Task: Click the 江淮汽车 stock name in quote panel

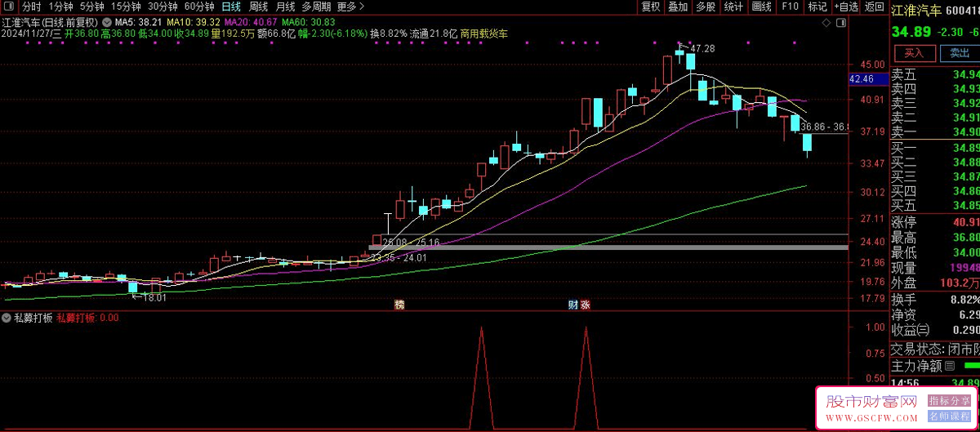Action: [915, 11]
